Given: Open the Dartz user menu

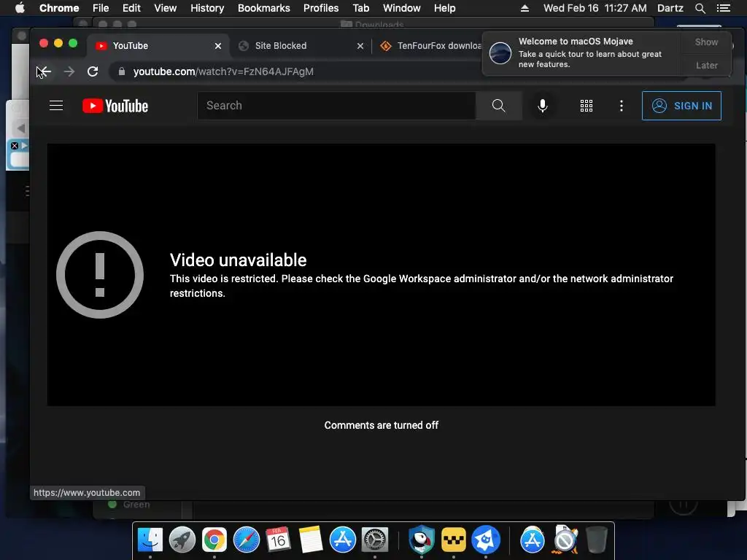Looking at the screenshot, I should pos(670,8).
